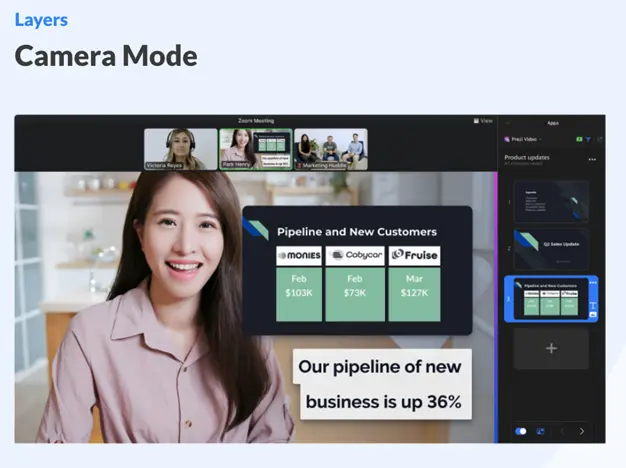This screenshot has height=468, width=626.
Task: Open the three-dot options on slide 3
Action: pos(593,283)
